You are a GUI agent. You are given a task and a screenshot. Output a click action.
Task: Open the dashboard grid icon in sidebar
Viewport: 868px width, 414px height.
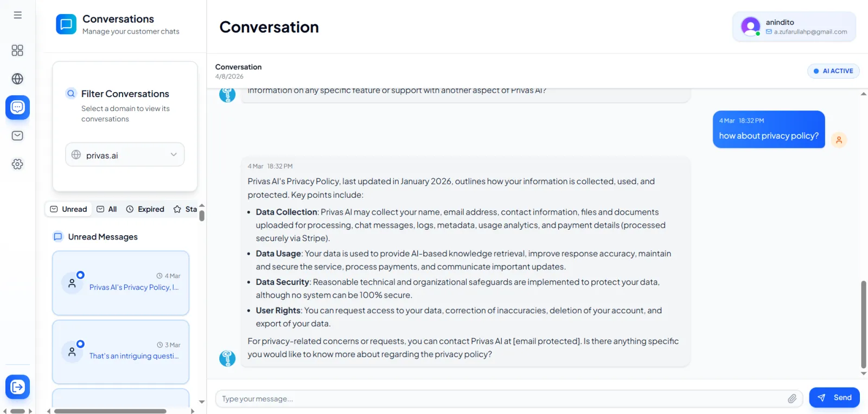(x=17, y=50)
